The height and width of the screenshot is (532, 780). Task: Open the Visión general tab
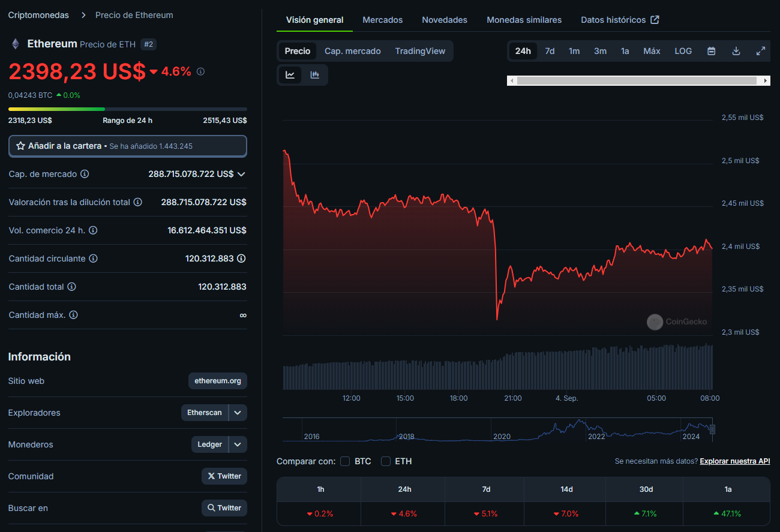pos(315,20)
